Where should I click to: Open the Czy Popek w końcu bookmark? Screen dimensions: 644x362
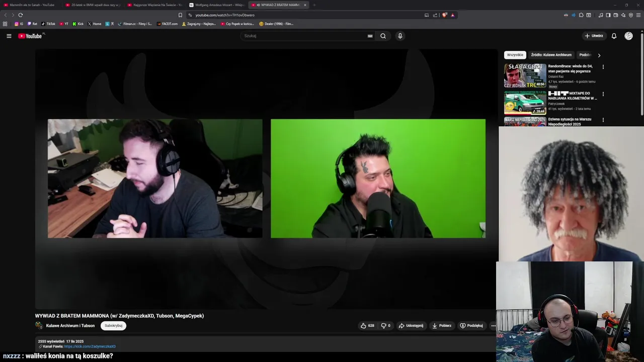[237, 24]
